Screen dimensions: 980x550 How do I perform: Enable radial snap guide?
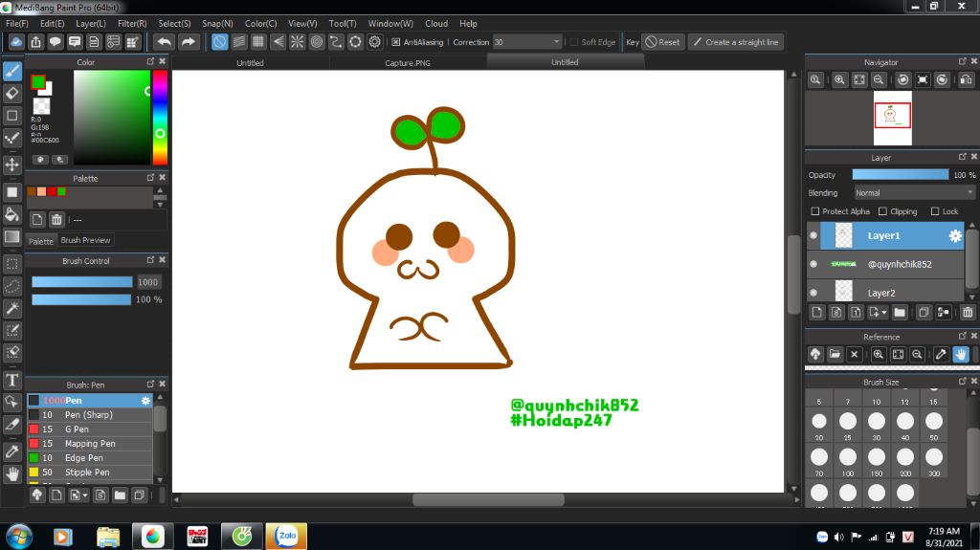297,42
